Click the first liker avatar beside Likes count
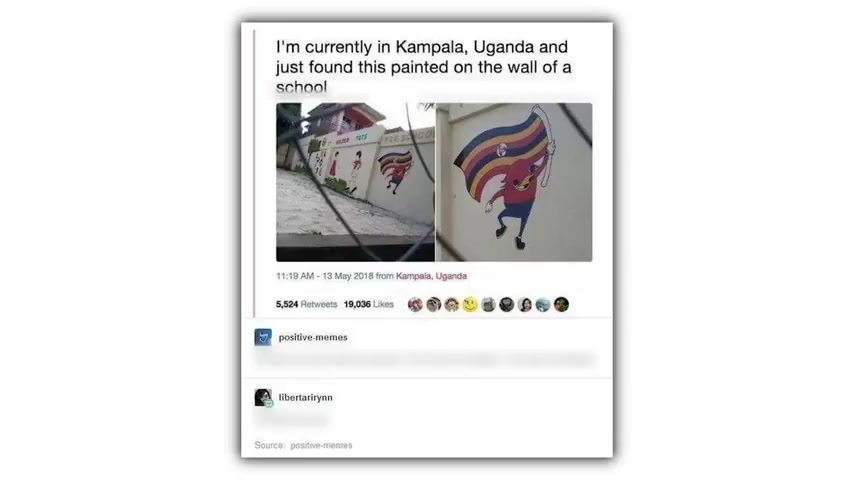 point(415,305)
